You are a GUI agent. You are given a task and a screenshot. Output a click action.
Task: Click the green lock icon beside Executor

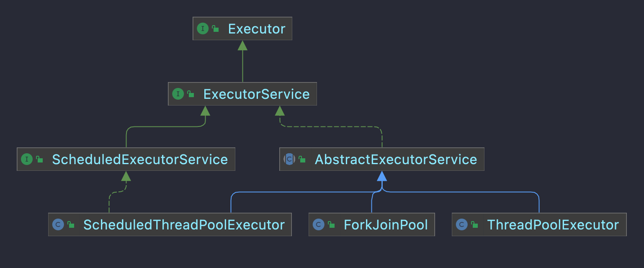tap(215, 29)
